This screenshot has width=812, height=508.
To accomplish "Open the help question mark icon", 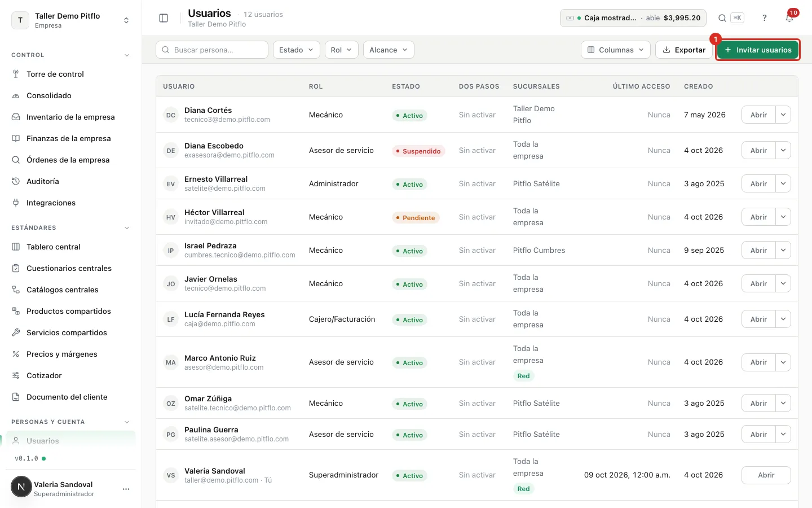I will pos(765,18).
